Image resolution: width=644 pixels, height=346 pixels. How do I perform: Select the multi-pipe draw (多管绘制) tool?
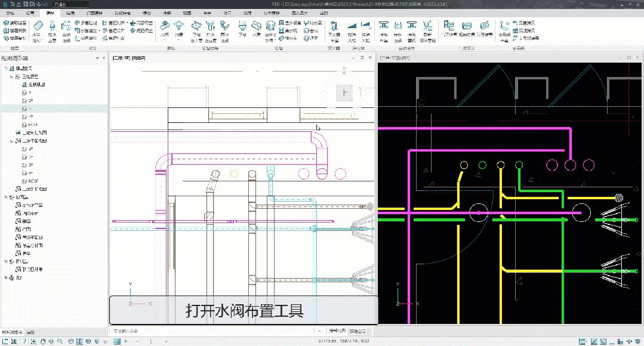86,23
